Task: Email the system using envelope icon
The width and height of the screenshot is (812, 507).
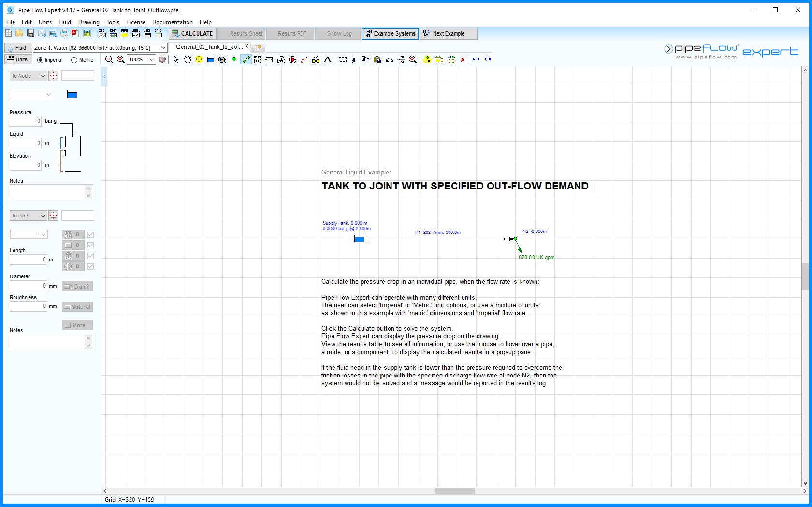Action: pos(42,33)
